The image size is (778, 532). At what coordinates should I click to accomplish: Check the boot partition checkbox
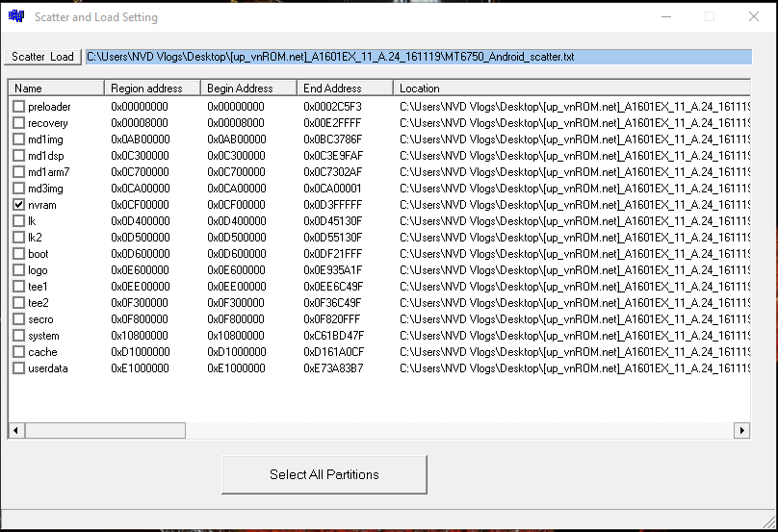[x=18, y=254]
